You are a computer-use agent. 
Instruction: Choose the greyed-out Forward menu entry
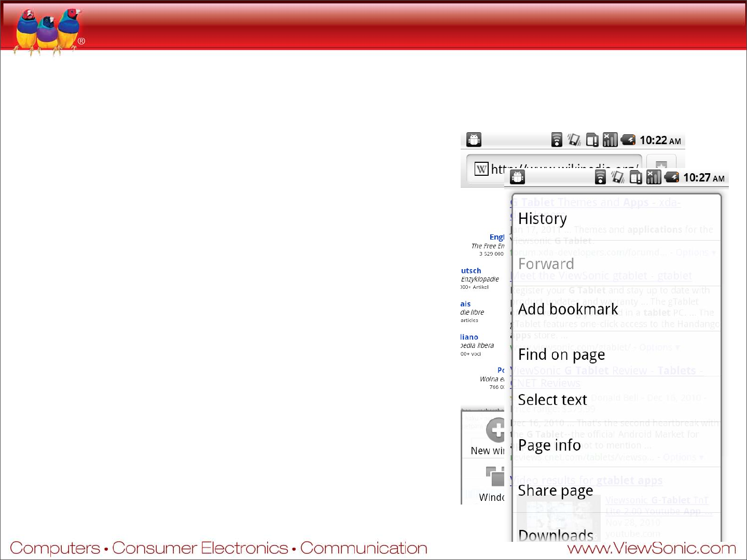point(616,263)
